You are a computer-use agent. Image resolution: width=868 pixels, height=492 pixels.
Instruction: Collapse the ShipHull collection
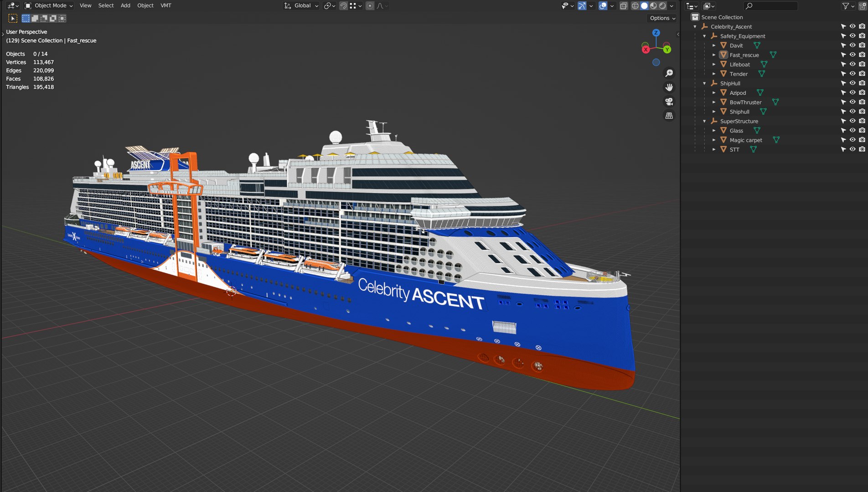(704, 83)
